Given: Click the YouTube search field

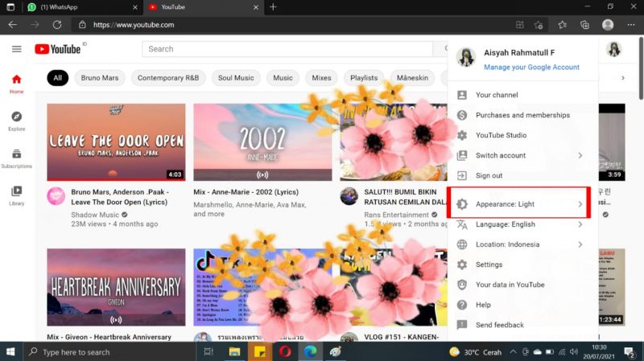Looking at the screenshot, I should pyautogui.click(x=287, y=49).
